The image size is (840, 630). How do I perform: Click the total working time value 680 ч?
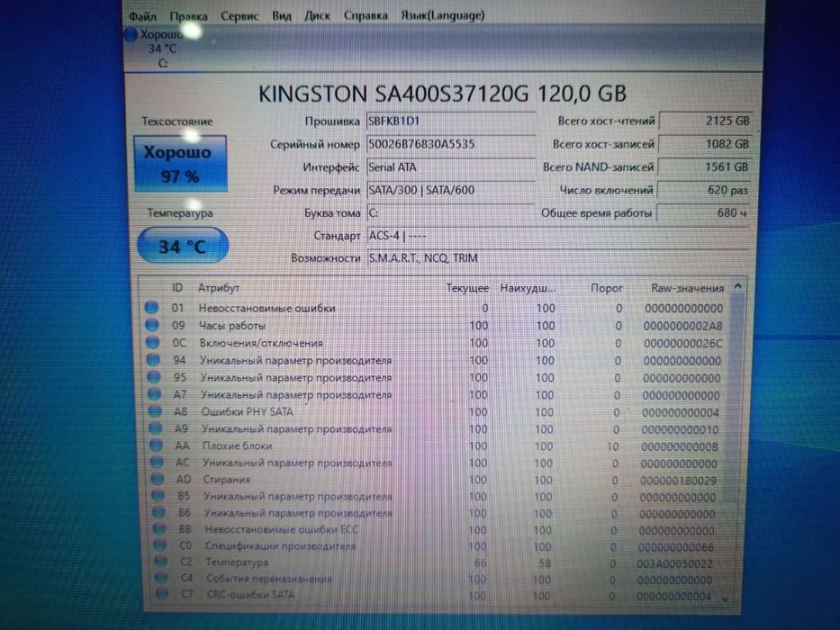tap(703, 213)
